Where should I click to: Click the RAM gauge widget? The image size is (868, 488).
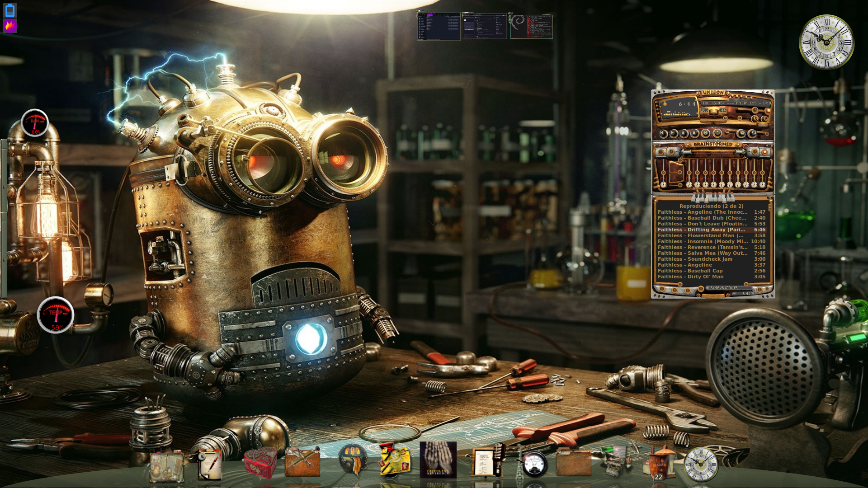coord(35,123)
